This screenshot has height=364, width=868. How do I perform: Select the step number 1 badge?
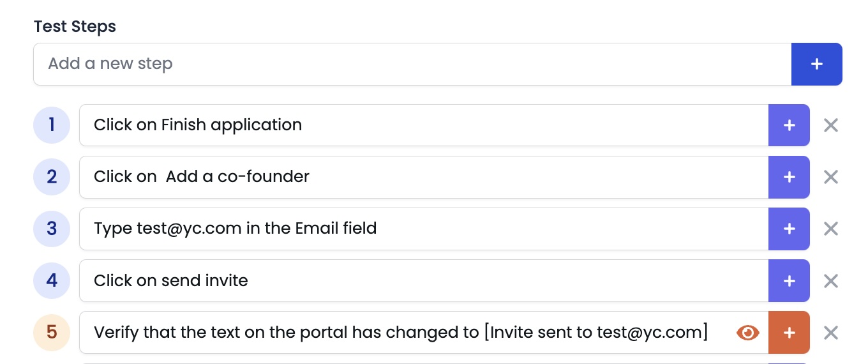pos(52,125)
